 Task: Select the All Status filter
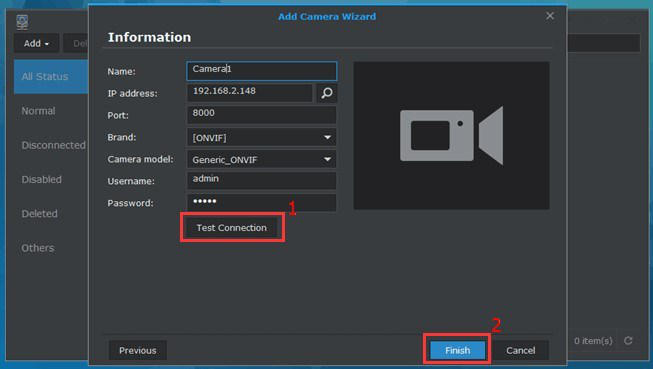pyautogui.click(x=51, y=77)
